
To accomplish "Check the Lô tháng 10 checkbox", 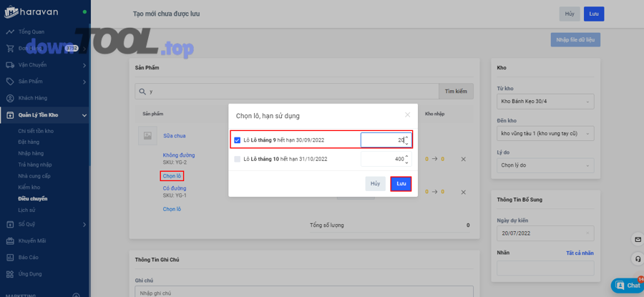I will (x=238, y=159).
